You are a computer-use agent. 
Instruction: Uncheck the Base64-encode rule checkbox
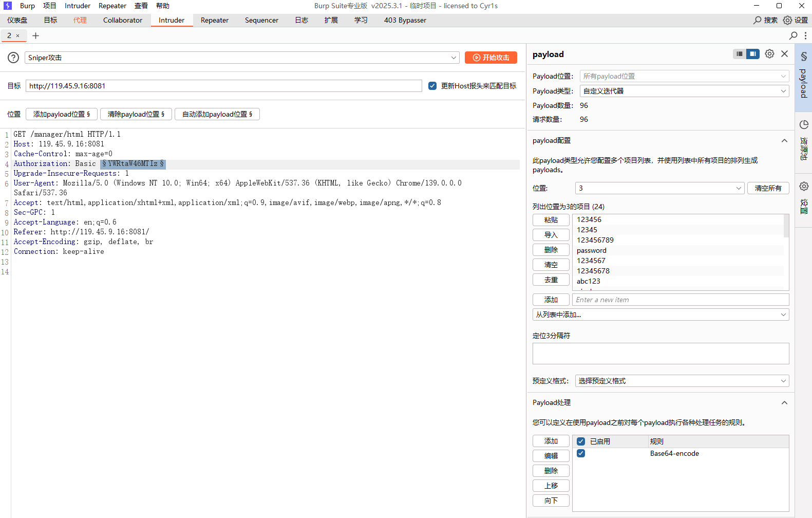[581, 453]
